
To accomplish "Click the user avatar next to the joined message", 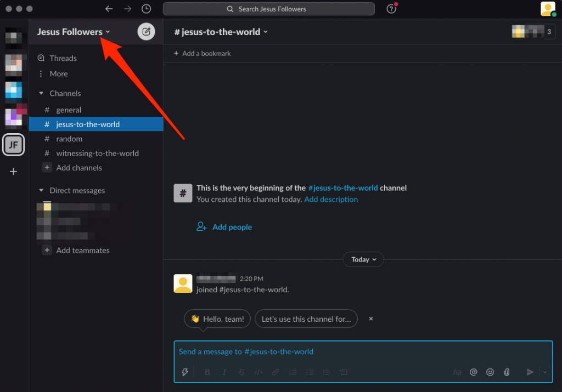I will [183, 283].
